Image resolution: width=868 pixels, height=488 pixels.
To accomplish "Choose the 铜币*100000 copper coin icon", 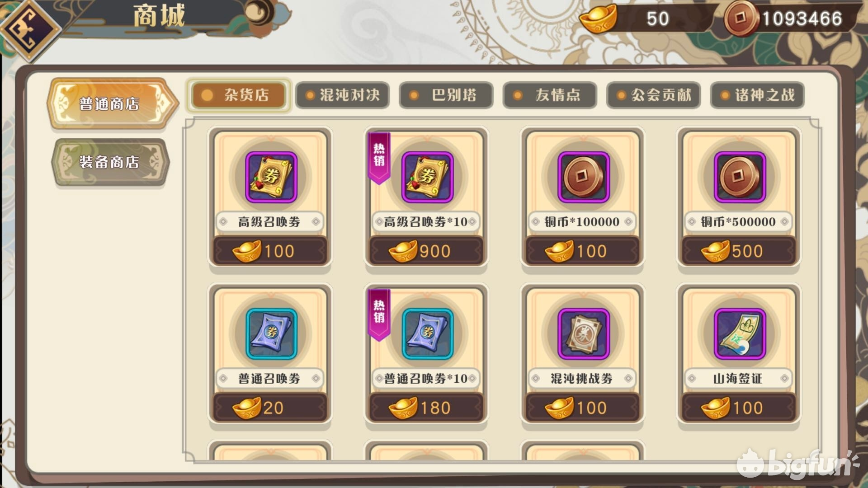I will point(583,177).
